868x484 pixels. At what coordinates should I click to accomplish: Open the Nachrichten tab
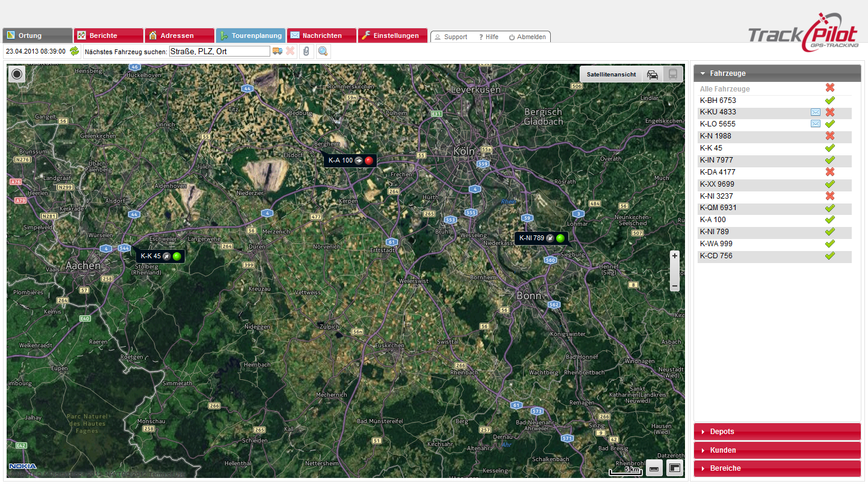point(321,36)
